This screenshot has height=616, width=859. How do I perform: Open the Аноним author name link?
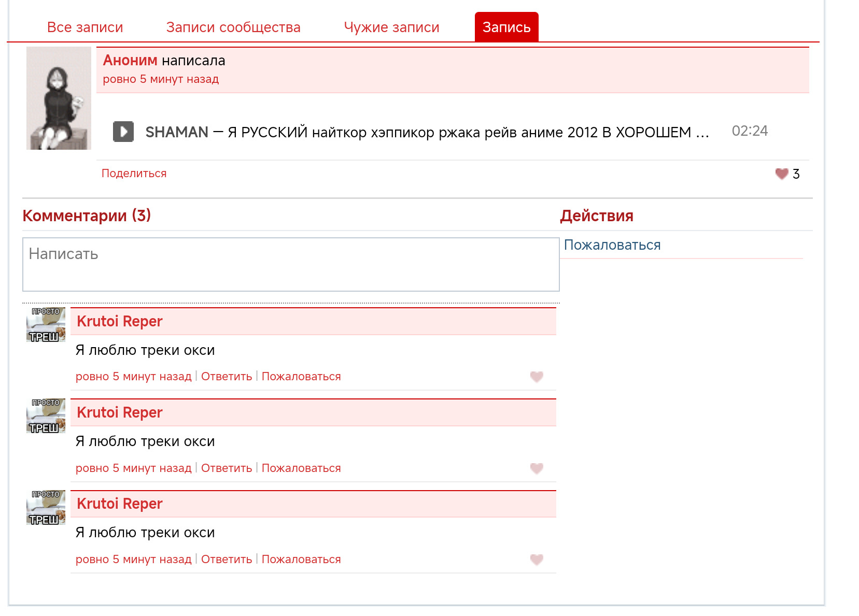[x=130, y=61]
